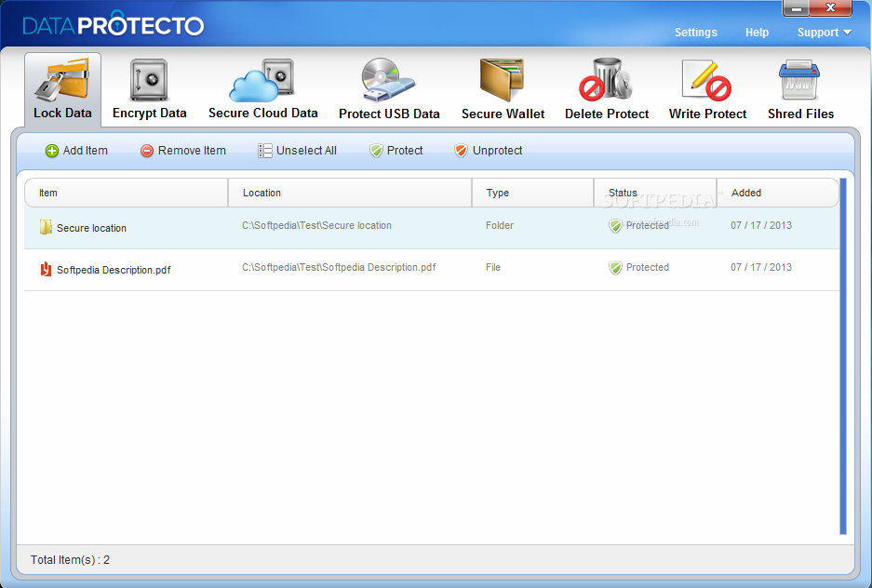This screenshot has width=872, height=588.
Task: Click the added date of Secure location
Action: (760, 226)
